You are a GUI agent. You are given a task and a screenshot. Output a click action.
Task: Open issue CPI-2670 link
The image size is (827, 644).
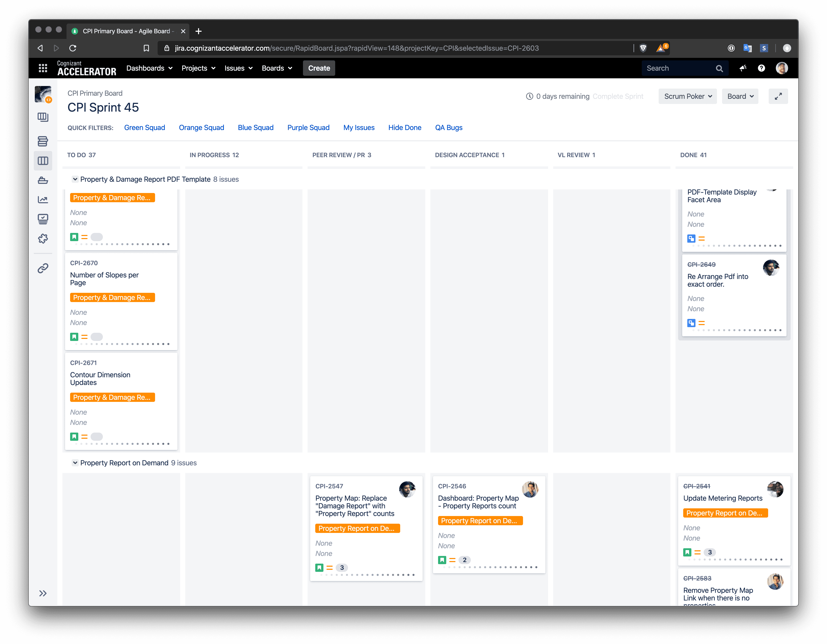click(x=84, y=263)
